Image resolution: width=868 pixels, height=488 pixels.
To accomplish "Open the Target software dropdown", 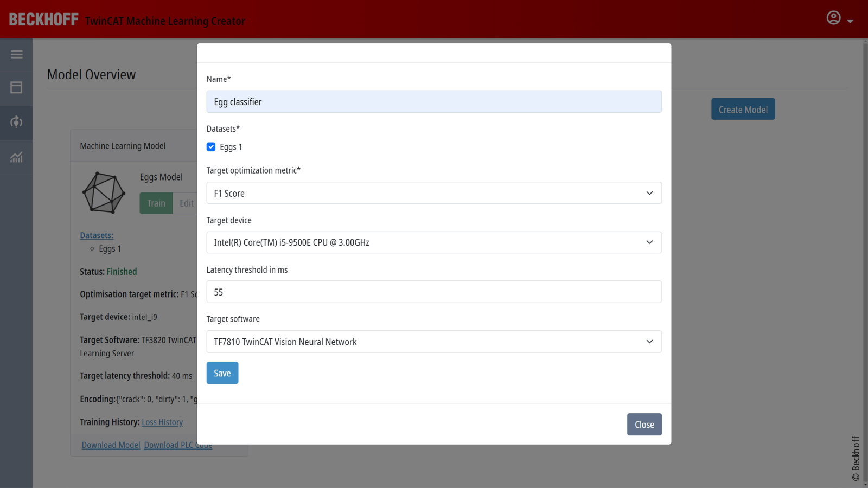I will (x=433, y=342).
